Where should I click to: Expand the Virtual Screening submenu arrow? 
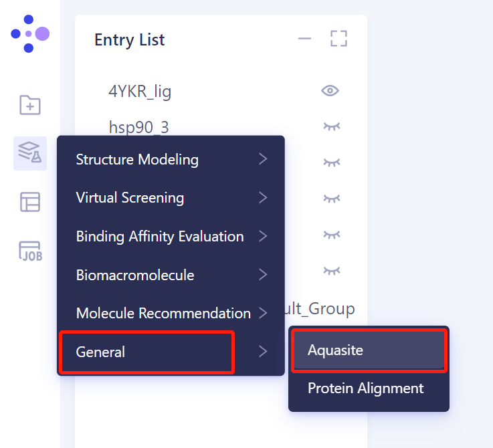click(x=263, y=198)
